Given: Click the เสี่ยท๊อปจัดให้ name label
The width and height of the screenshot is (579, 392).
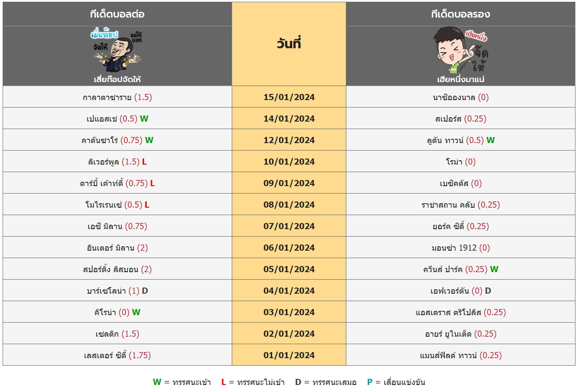Looking at the screenshot, I should point(117,79).
